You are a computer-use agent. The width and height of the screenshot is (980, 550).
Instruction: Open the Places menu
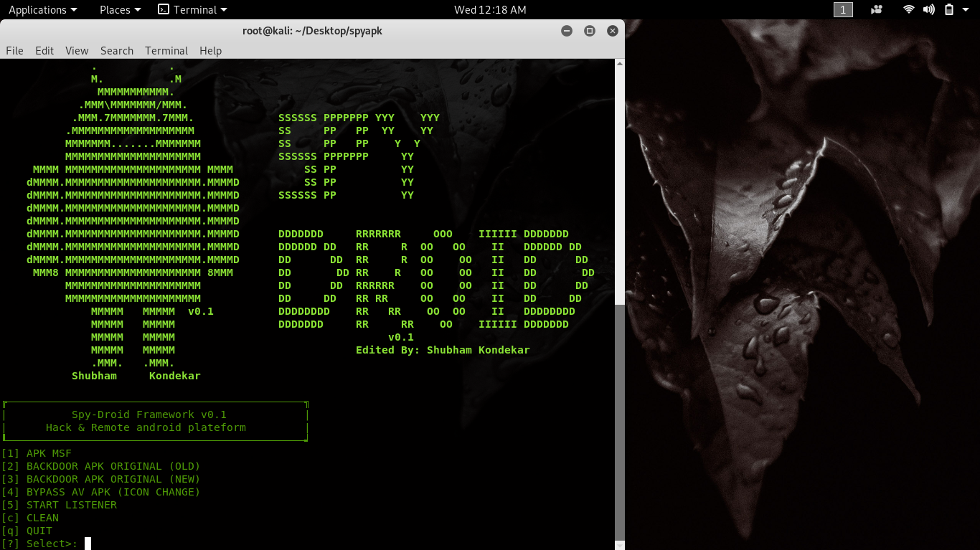pyautogui.click(x=120, y=9)
